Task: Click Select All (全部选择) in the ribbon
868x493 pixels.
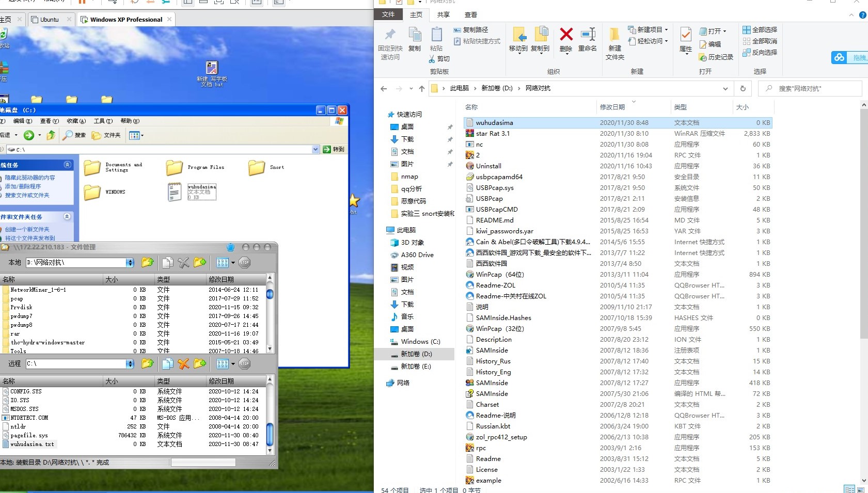Action: (760, 29)
